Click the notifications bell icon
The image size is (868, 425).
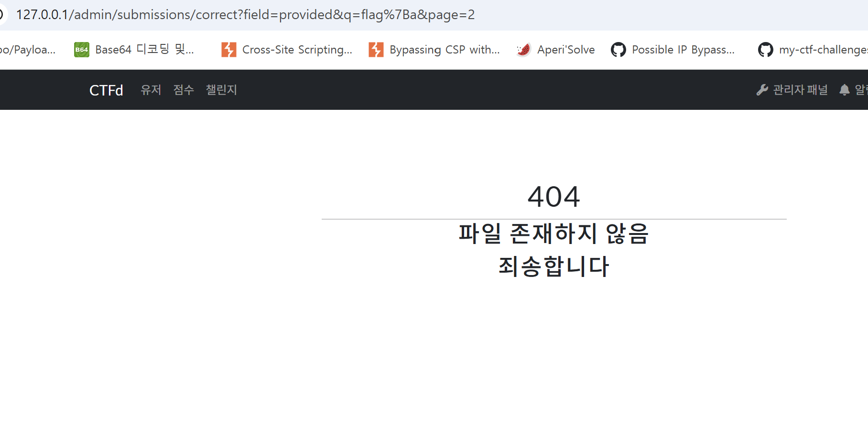(x=845, y=90)
